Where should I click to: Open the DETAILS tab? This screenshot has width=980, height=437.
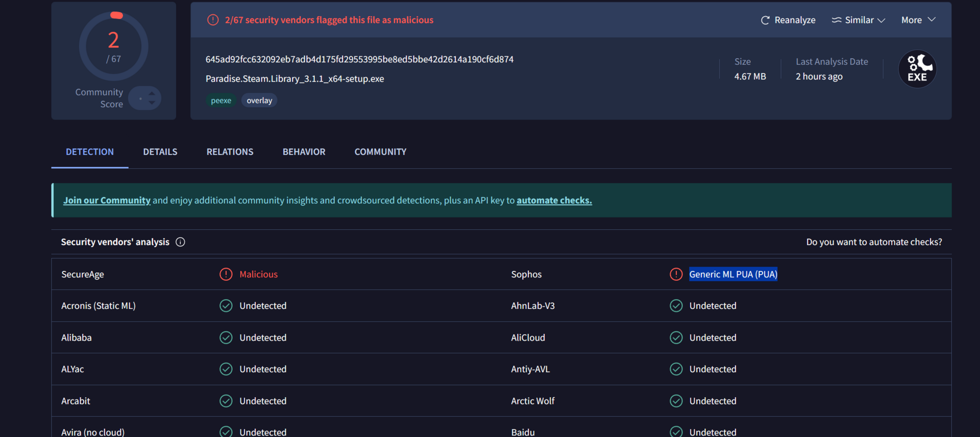[x=160, y=152]
